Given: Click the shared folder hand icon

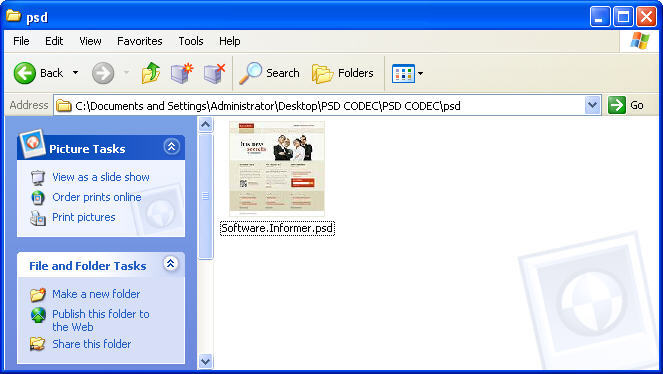Looking at the screenshot, I should (38, 344).
